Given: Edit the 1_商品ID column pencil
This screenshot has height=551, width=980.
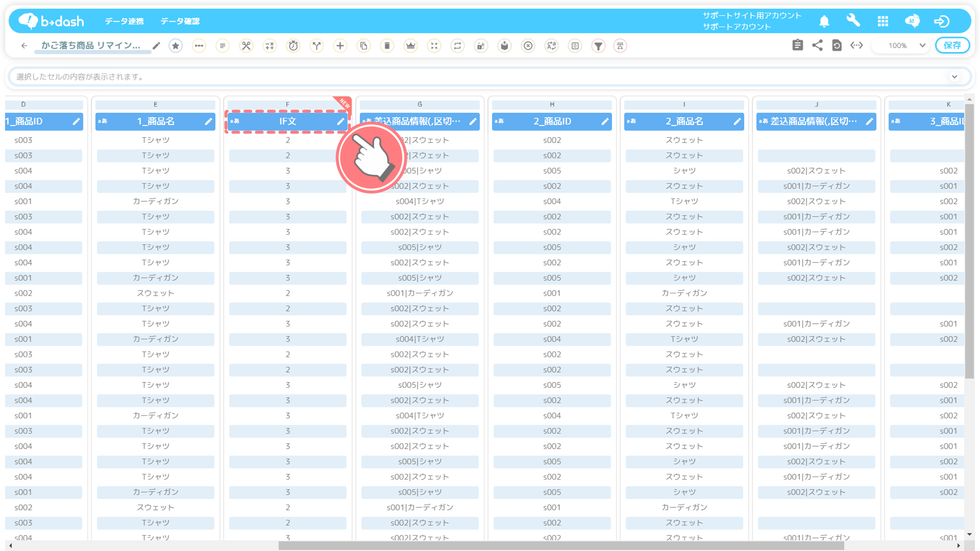Looking at the screenshot, I should pos(76,121).
